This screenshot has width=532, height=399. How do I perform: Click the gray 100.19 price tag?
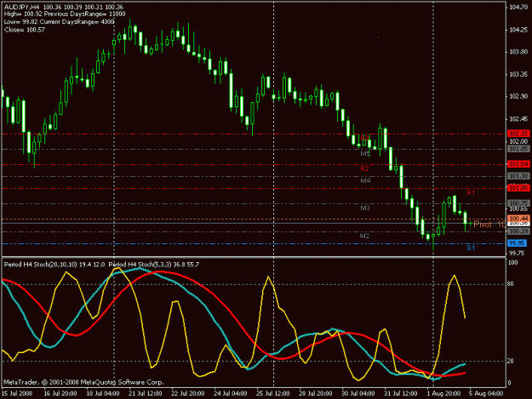(x=518, y=231)
